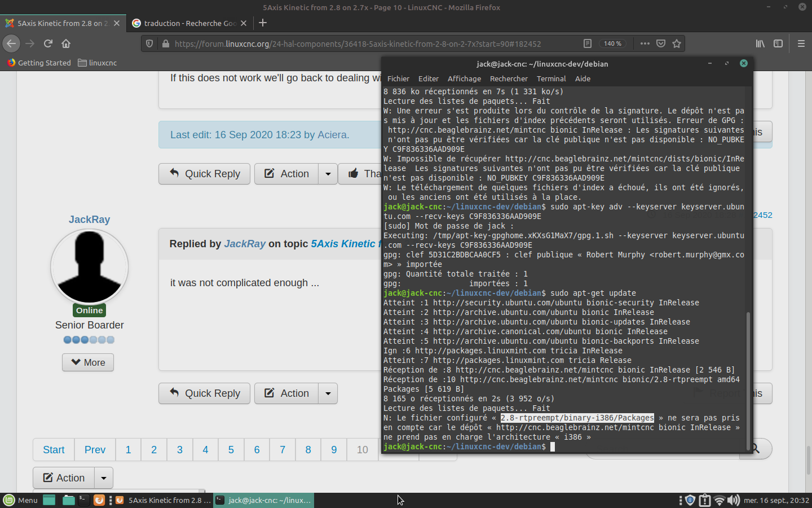Open the volume tray icon
Viewport: 812px width, 508px height.
click(734, 500)
